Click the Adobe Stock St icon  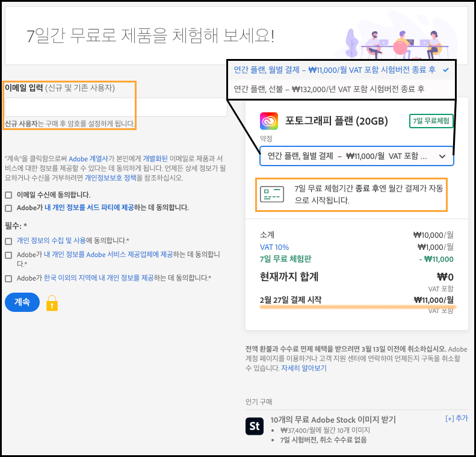pos(255,426)
